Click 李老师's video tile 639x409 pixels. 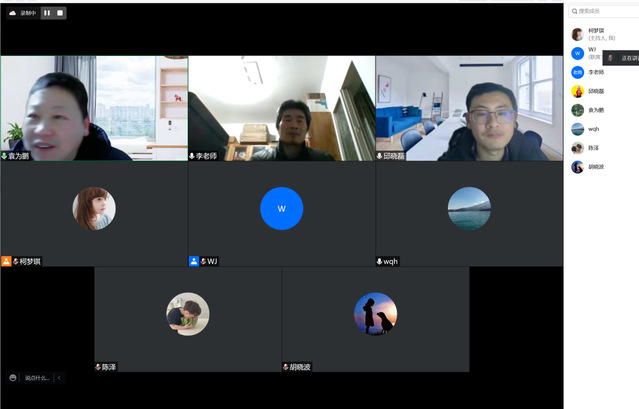click(281, 107)
